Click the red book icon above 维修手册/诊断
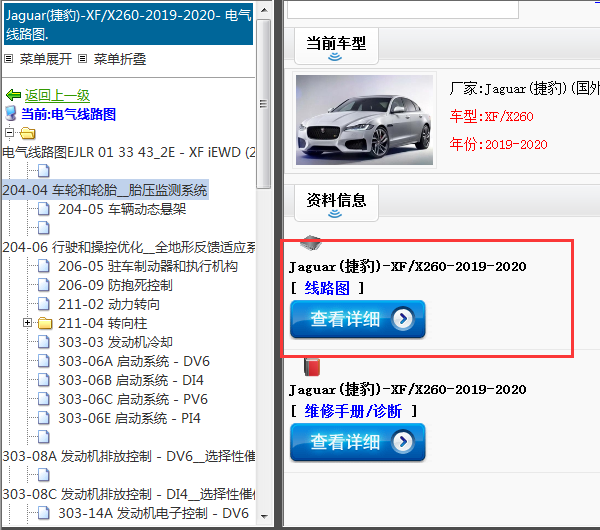Screen dimensions: 600x530 [312, 367]
